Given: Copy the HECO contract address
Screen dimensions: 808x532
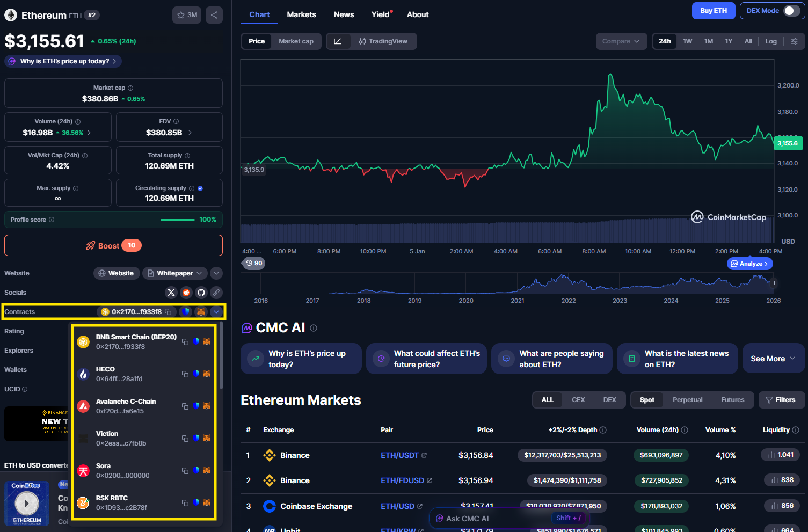Looking at the screenshot, I should pos(185,374).
